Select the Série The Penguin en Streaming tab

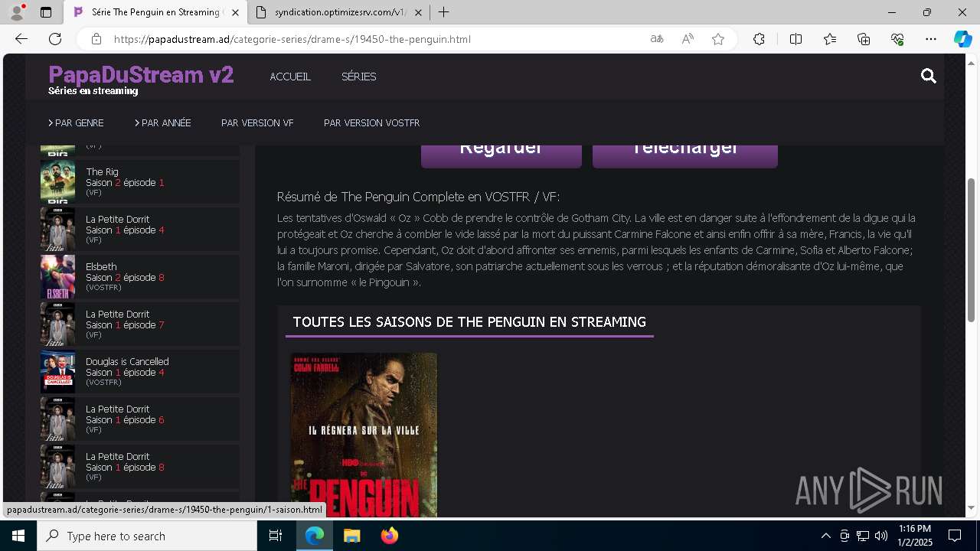[x=155, y=12]
